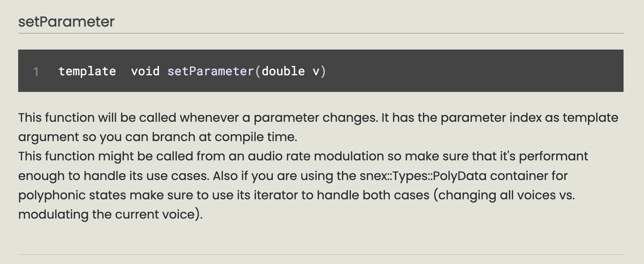Click the divider line under the heading
644x264 pixels.
coord(320,33)
